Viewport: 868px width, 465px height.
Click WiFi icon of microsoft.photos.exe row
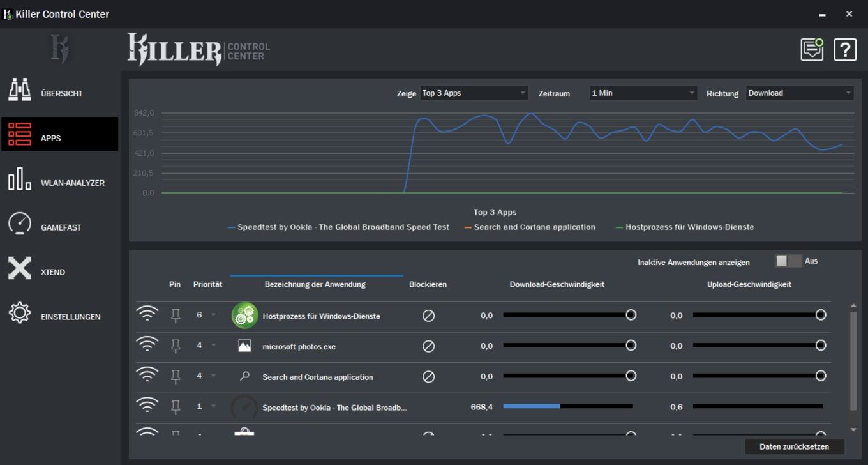[147, 344]
